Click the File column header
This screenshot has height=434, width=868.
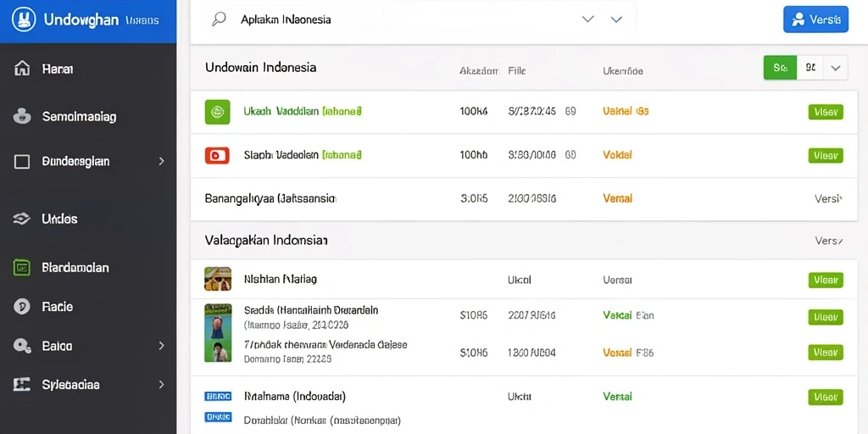[517, 71]
